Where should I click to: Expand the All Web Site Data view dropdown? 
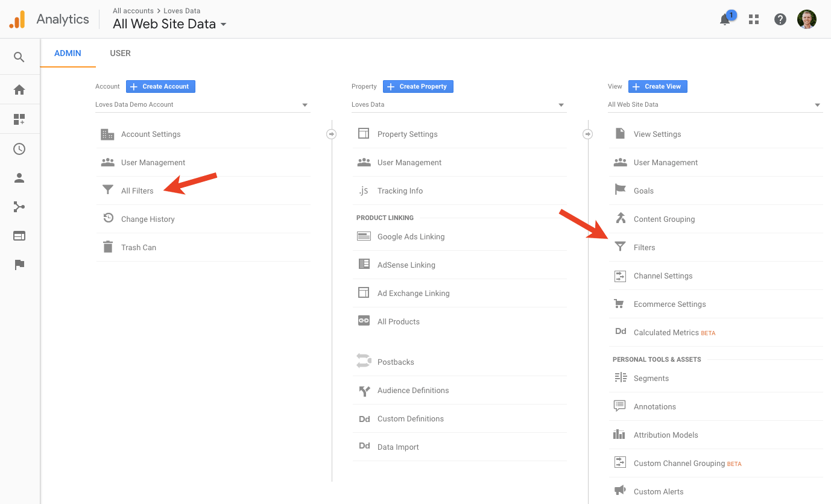(715, 105)
